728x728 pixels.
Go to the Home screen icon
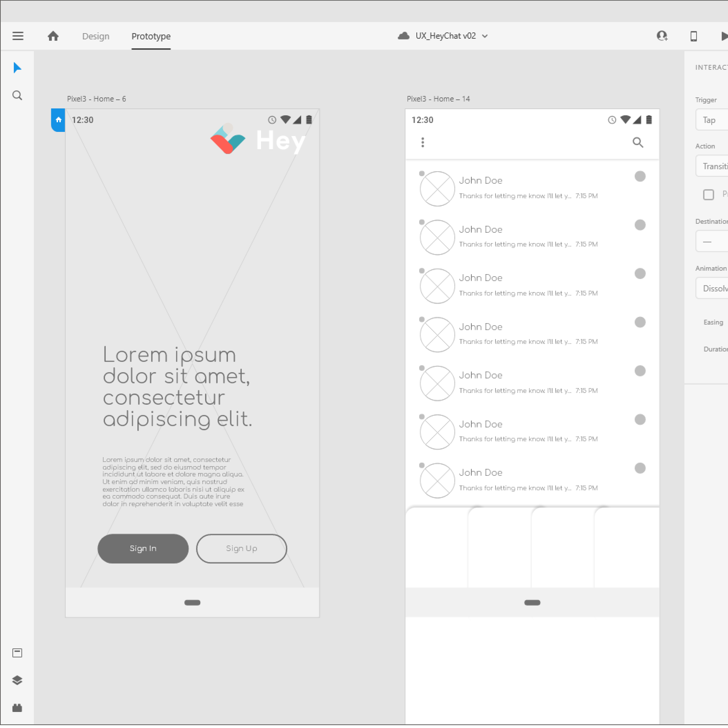[x=53, y=36]
